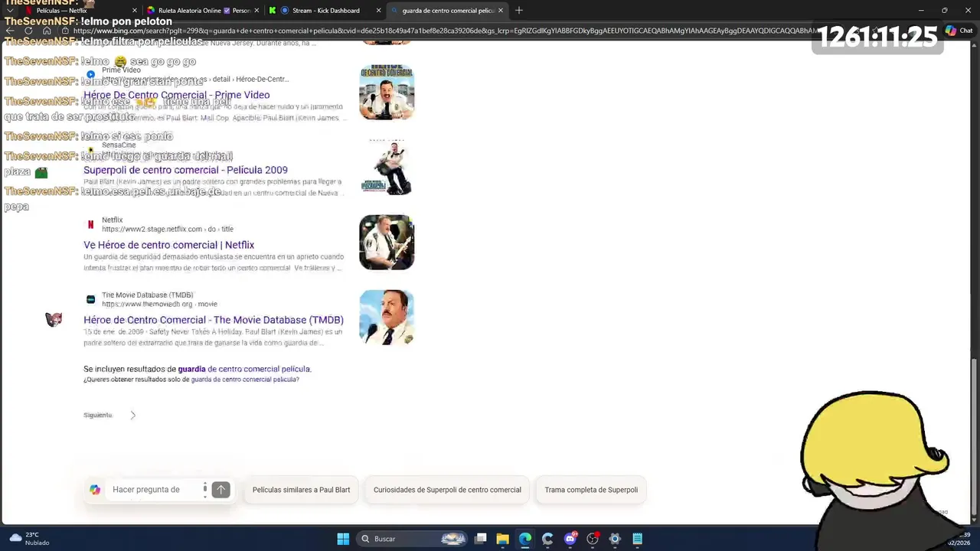The image size is (980, 551).
Task: Select Trama completa de Superpoli suggestion
Action: coord(591,490)
